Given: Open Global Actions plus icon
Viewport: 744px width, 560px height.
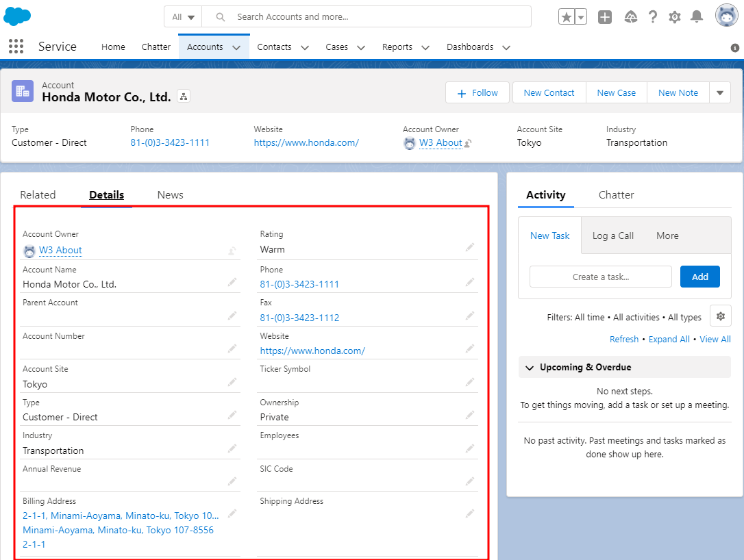Looking at the screenshot, I should [x=604, y=17].
